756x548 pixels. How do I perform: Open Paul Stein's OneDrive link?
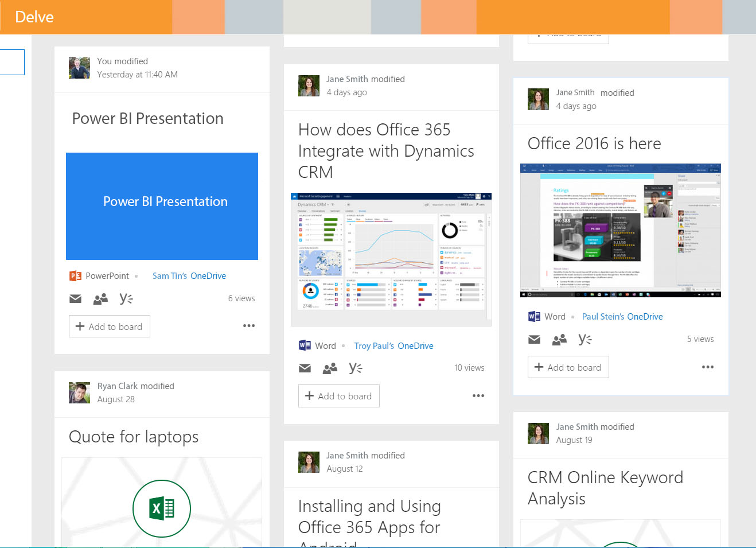click(x=622, y=317)
